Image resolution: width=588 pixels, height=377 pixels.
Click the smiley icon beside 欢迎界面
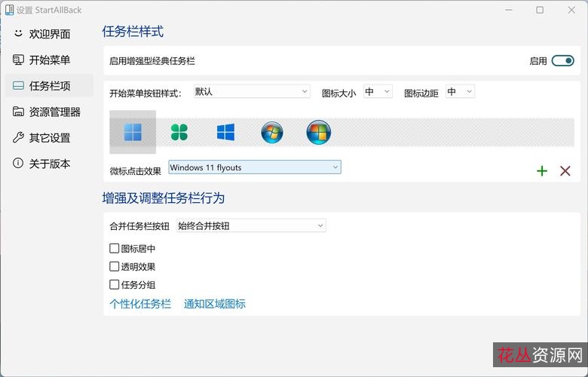pos(18,33)
